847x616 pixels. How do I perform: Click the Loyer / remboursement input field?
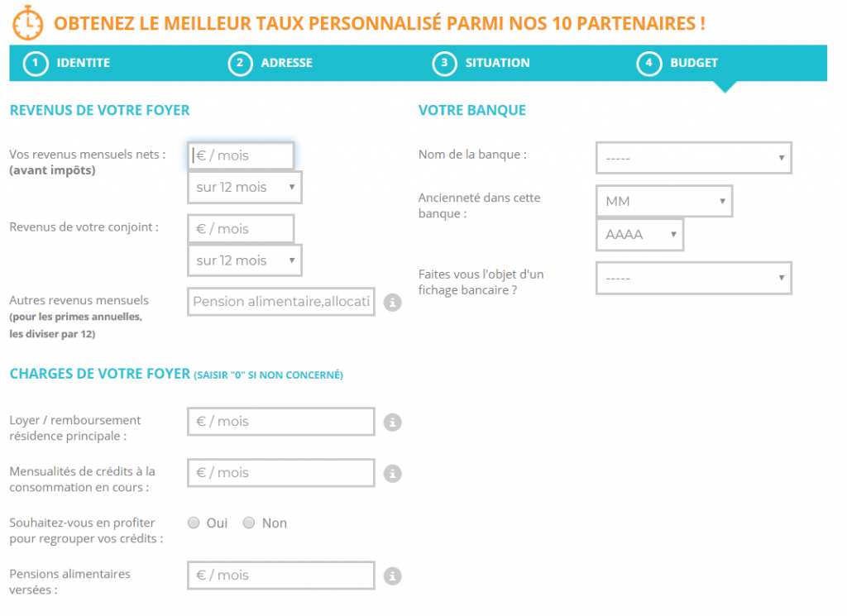(281, 422)
